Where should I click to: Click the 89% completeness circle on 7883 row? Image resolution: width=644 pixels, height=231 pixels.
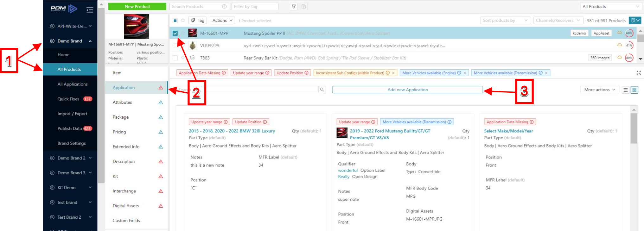point(629,58)
